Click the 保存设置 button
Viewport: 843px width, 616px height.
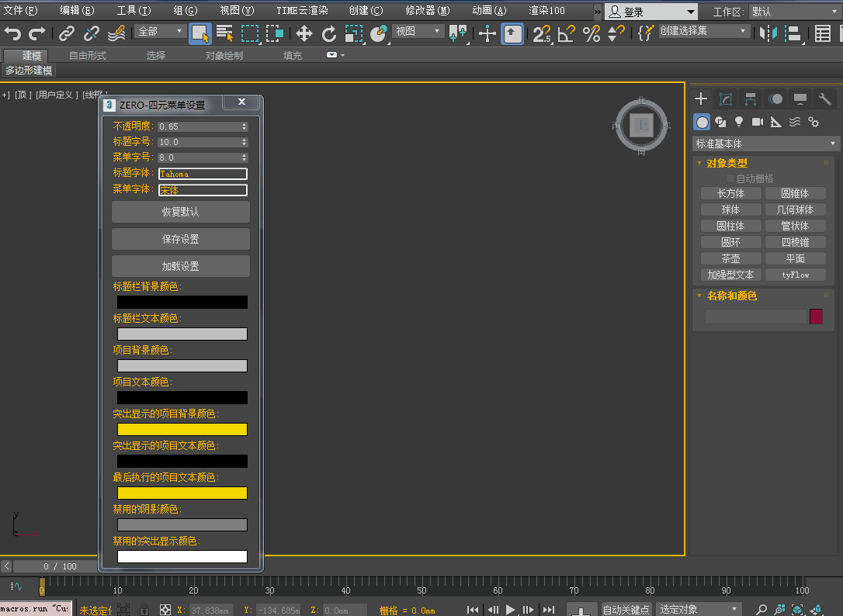[x=181, y=239]
